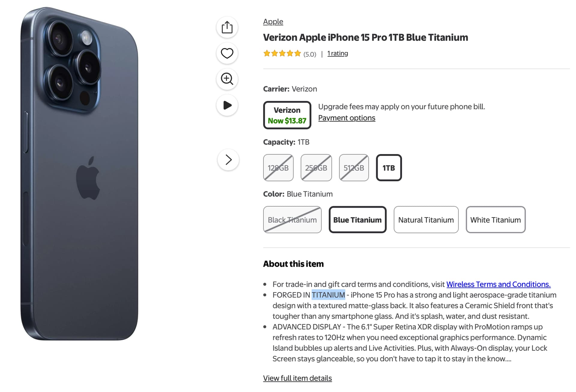Choose the 256GB capacity option
576x392 pixels.
[x=316, y=168]
